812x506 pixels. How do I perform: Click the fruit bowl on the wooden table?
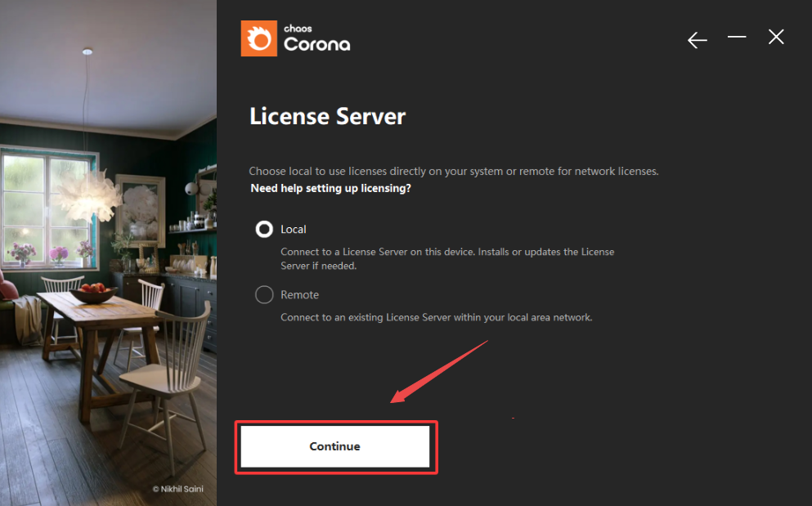(x=92, y=293)
